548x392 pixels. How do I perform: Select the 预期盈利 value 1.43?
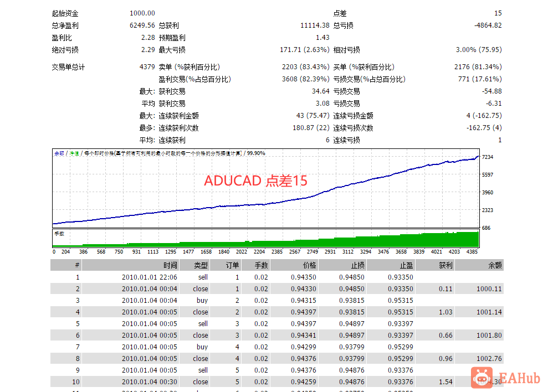(x=322, y=38)
